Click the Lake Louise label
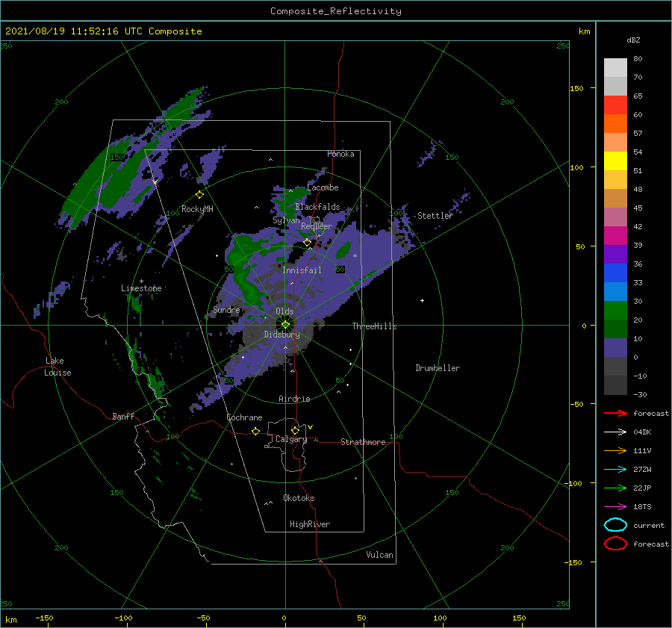The image size is (672, 628). (57, 367)
